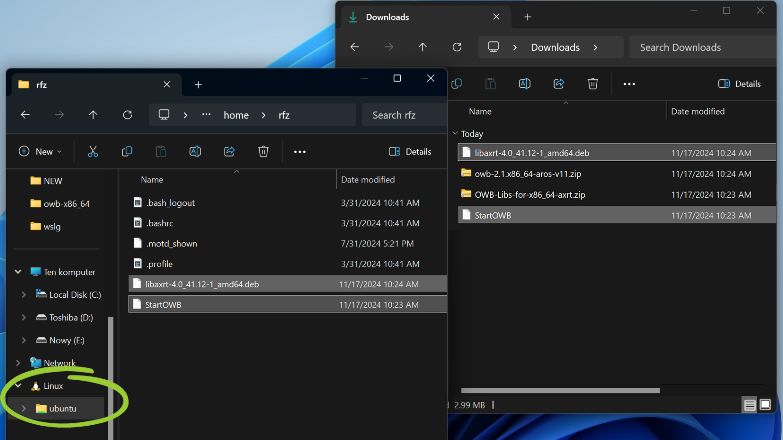Toggle the Details pane in rfz window

tap(410, 151)
